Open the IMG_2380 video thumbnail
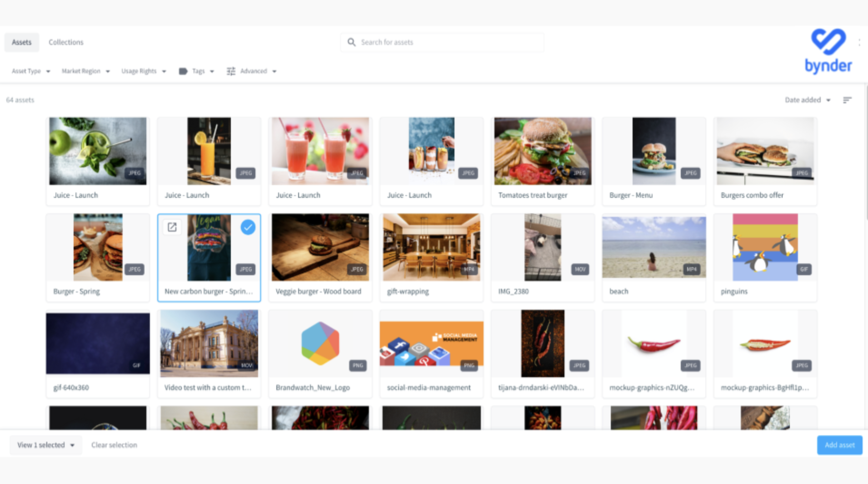The width and height of the screenshot is (868, 484). 543,247
